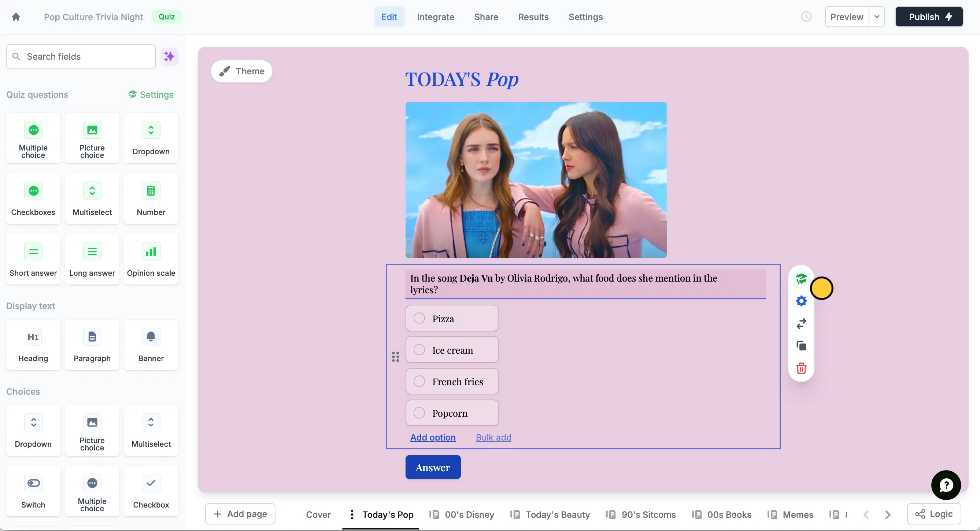The image size is (980, 531).
Task: Open the Preview dropdown arrow
Action: point(877,17)
